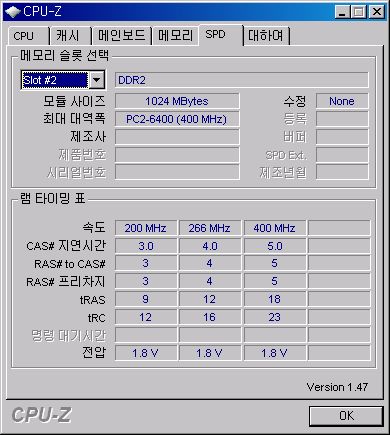
Task: Select the 1024 MBytes module size value
Action: (x=177, y=101)
